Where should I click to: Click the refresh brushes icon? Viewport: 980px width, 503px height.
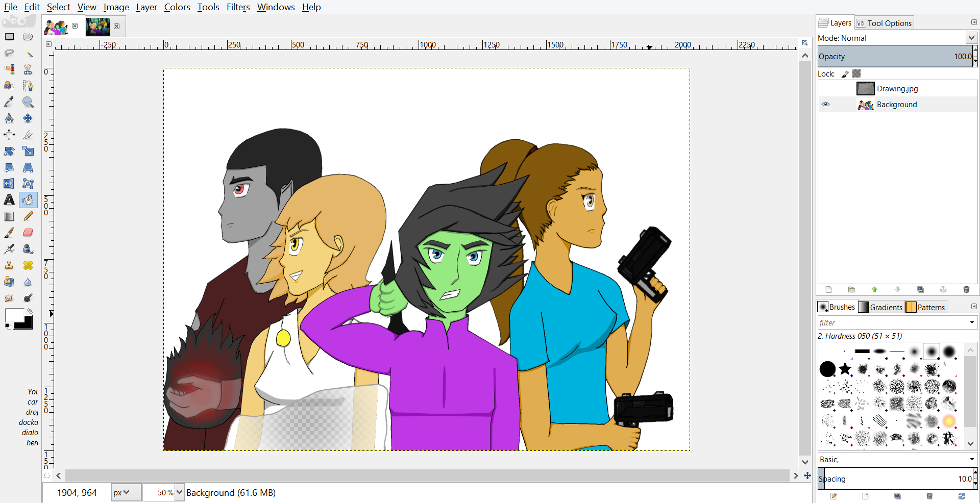(x=962, y=496)
